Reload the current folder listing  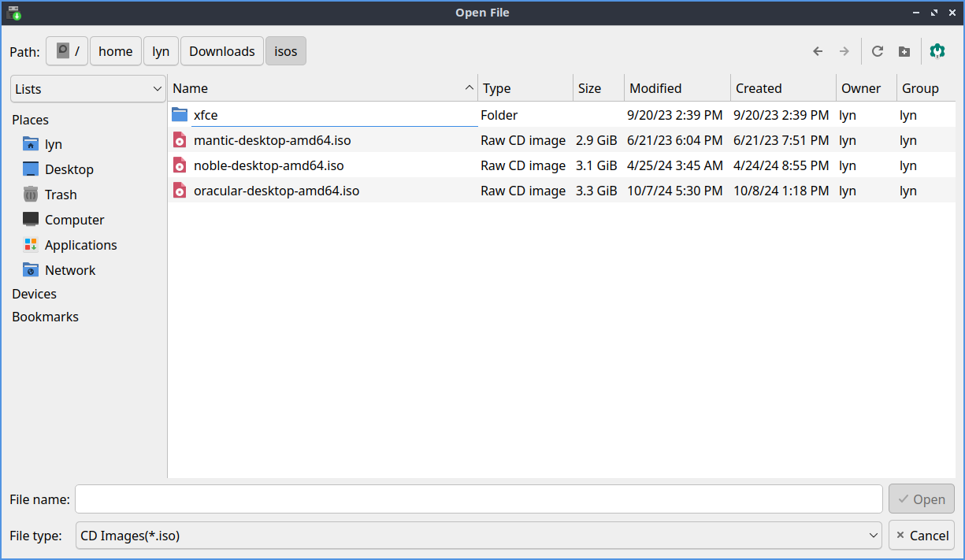878,51
